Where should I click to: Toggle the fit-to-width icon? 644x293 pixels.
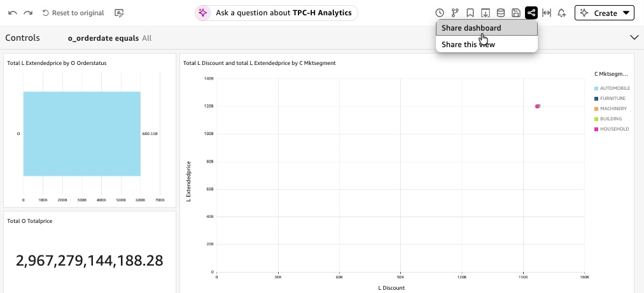pos(546,13)
